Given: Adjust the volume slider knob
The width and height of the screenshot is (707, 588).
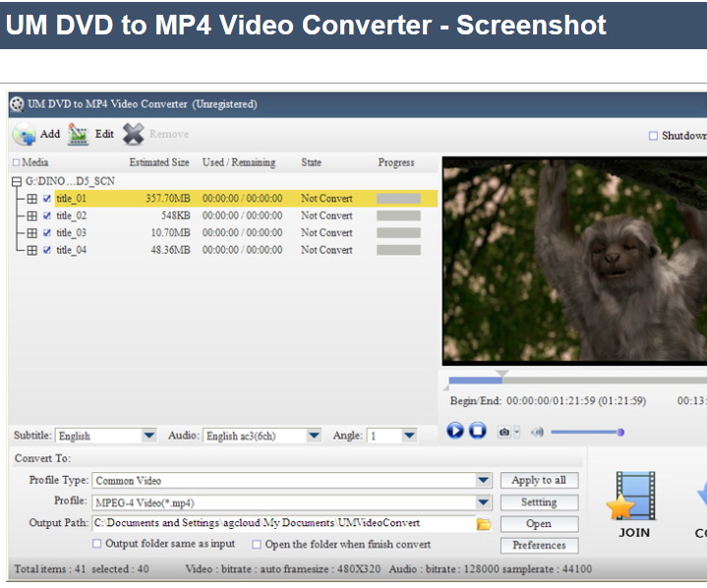Looking at the screenshot, I should pyautogui.click(x=620, y=433).
